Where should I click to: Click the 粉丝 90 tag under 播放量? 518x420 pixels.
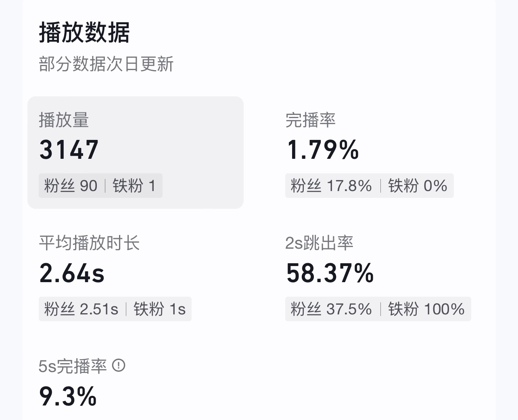tap(71, 186)
